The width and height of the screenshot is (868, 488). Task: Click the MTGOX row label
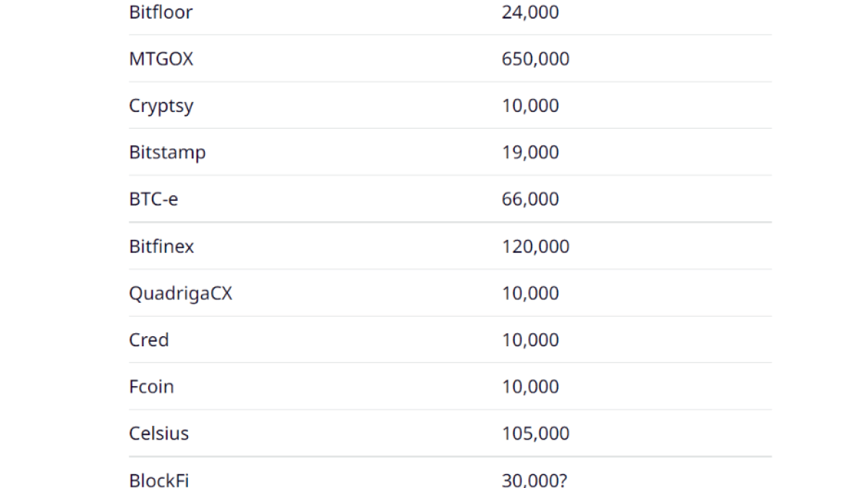tap(161, 59)
